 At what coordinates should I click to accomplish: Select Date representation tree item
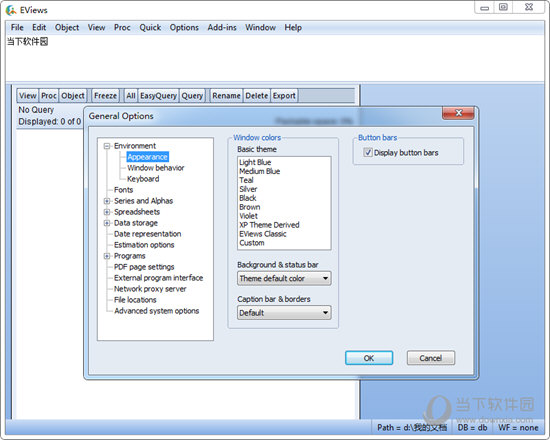[x=148, y=234]
